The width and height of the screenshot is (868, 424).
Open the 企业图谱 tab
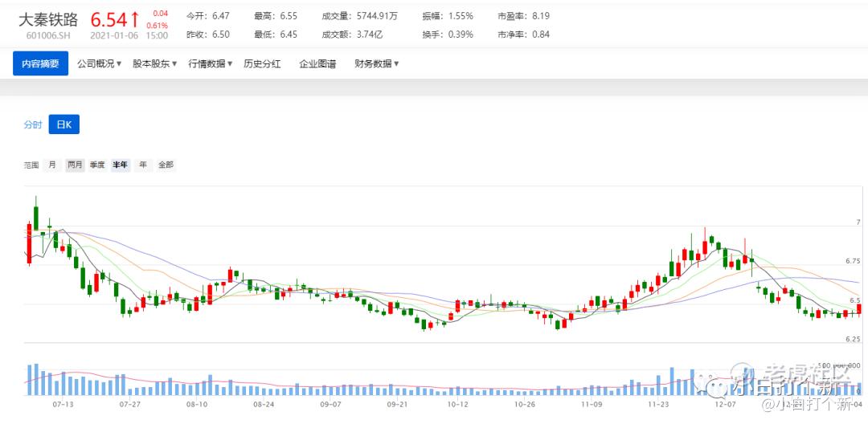point(317,63)
